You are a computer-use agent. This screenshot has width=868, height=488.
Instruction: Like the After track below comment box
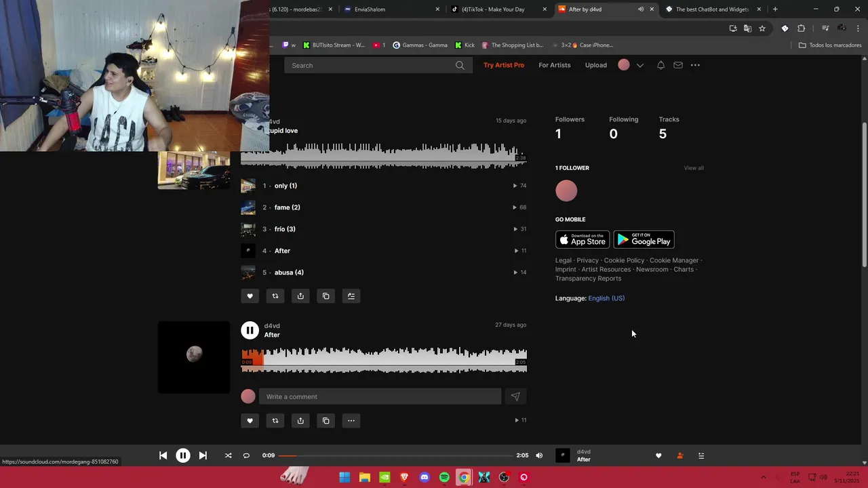coord(250,421)
